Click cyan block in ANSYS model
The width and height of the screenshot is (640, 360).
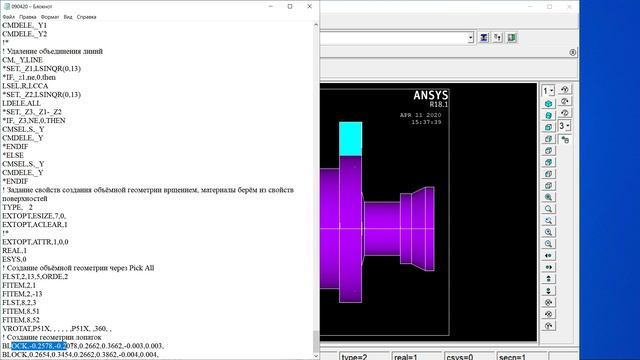pyautogui.click(x=350, y=138)
